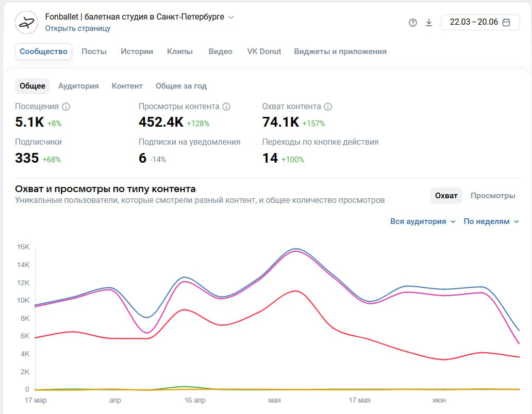The width and height of the screenshot is (532, 414).
Task: Click the 22.03 – 20.06 date range field
Action: [x=474, y=22]
